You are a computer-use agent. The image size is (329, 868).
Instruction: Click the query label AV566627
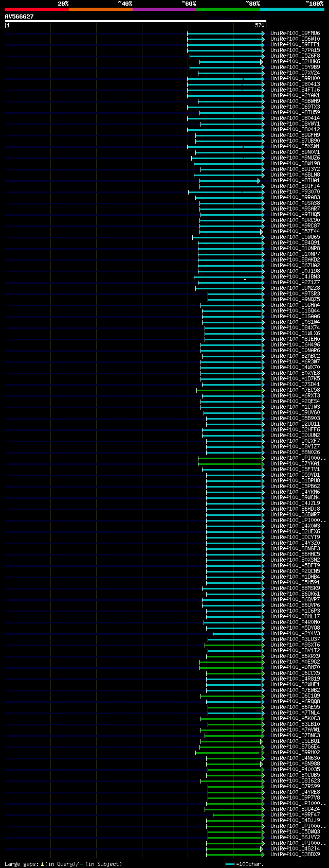pyautogui.click(x=20, y=16)
